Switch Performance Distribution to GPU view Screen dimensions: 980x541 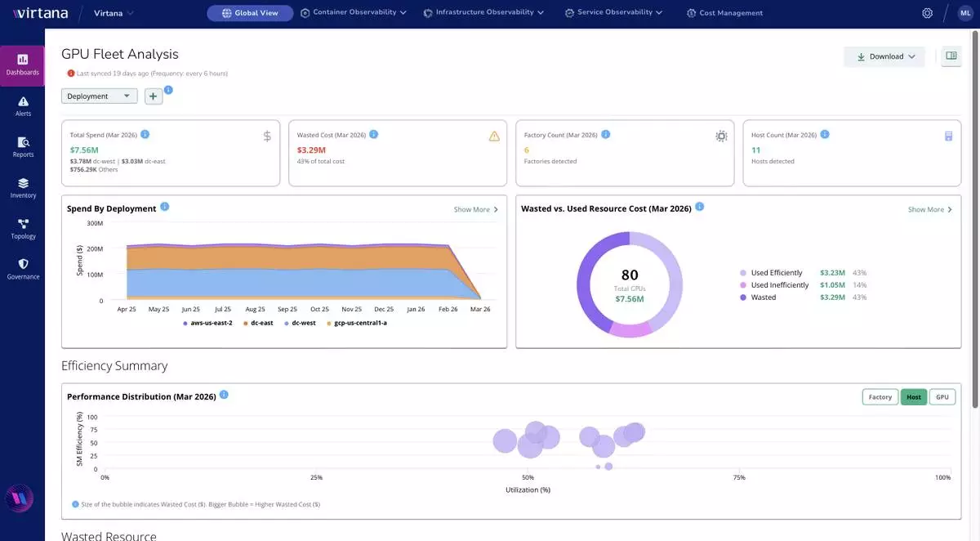point(942,397)
